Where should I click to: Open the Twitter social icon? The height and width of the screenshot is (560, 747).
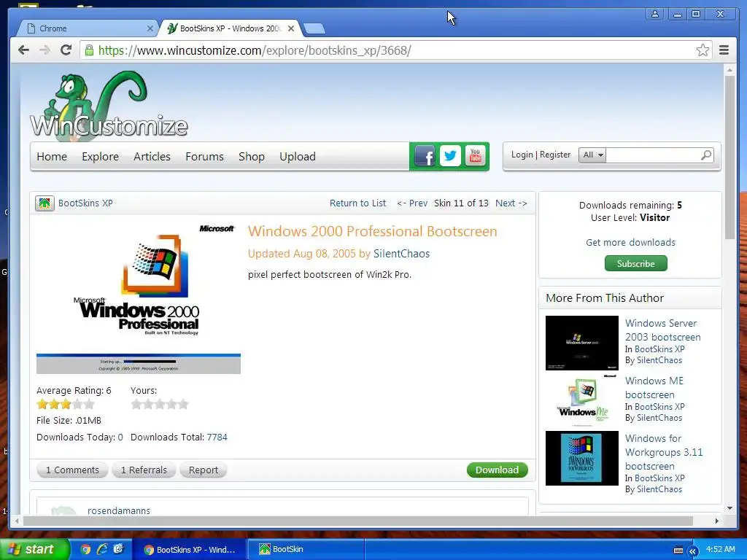click(x=450, y=156)
